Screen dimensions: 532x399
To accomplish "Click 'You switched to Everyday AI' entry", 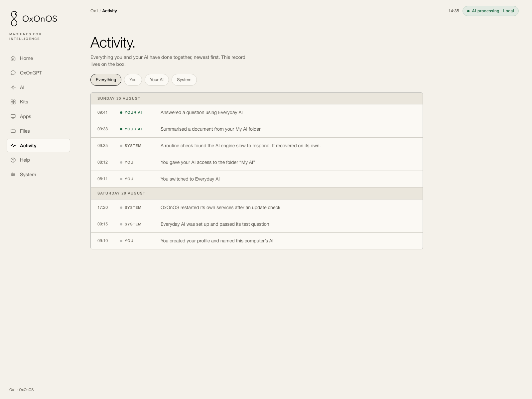I will 257,179.
